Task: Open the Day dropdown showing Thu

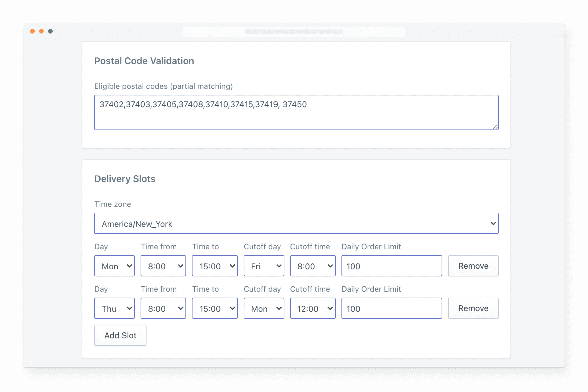Action: pos(114,308)
